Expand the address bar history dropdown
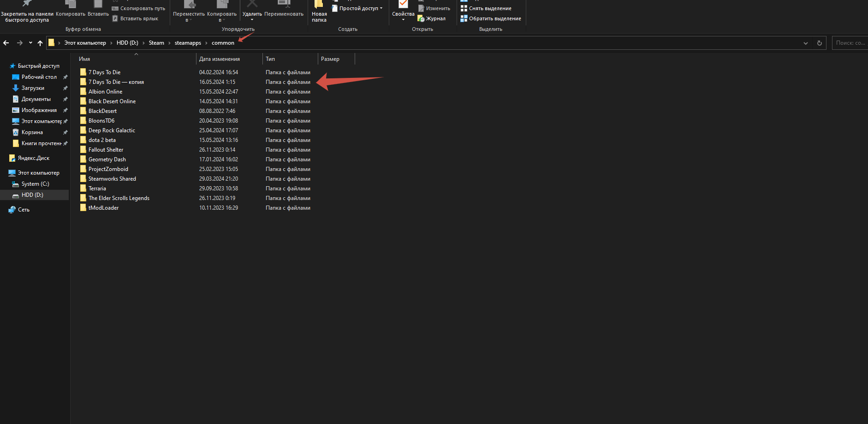Viewport: 868px width, 424px height. tap(806, 43)
